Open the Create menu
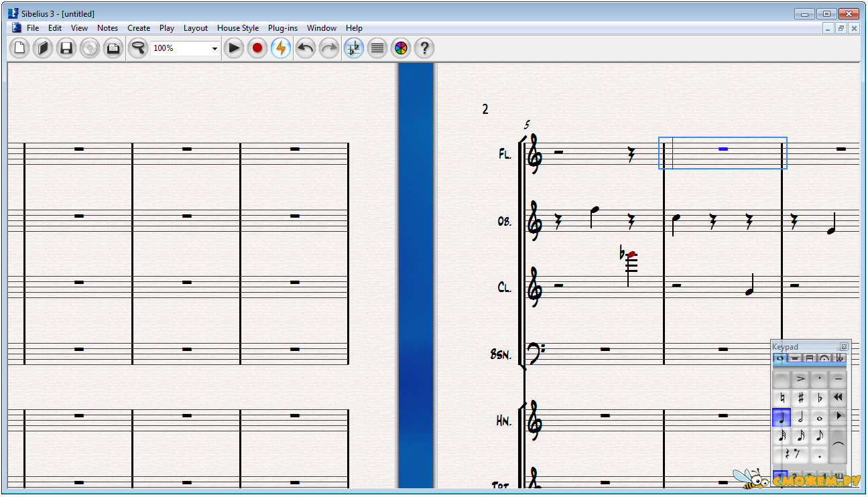Image resolution: width=868 pixels, height=497 pixels. coord(139,28)
